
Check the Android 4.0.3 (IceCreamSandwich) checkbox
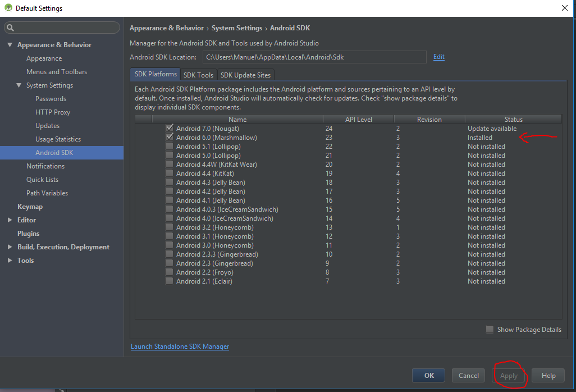click(x=170, y=209)
